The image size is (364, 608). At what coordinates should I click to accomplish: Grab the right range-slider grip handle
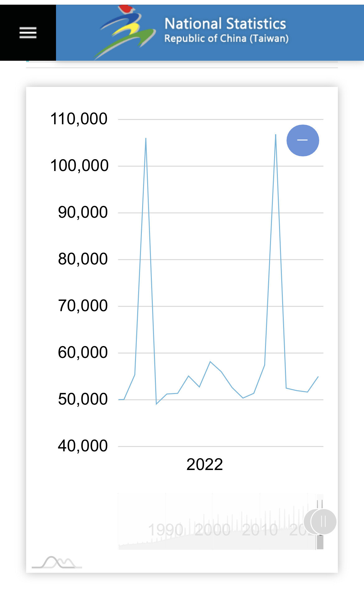[x=323, y=521]
